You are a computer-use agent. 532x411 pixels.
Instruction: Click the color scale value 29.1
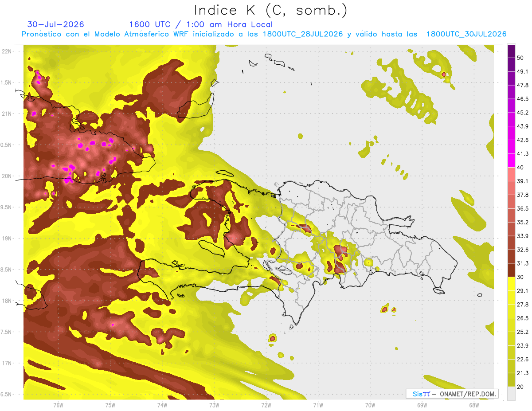click(522, 291)
